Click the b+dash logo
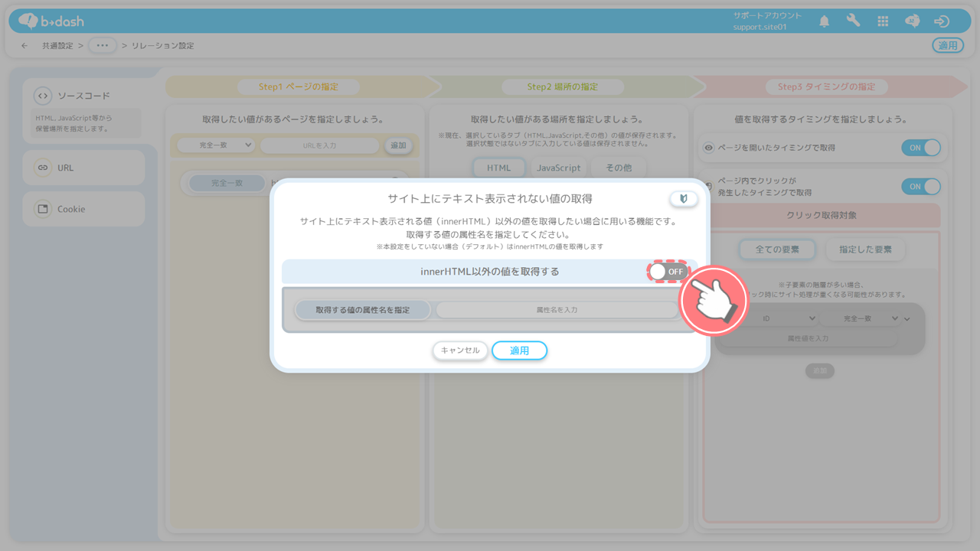Screen dimensions: 980x551 coord(50,21)
